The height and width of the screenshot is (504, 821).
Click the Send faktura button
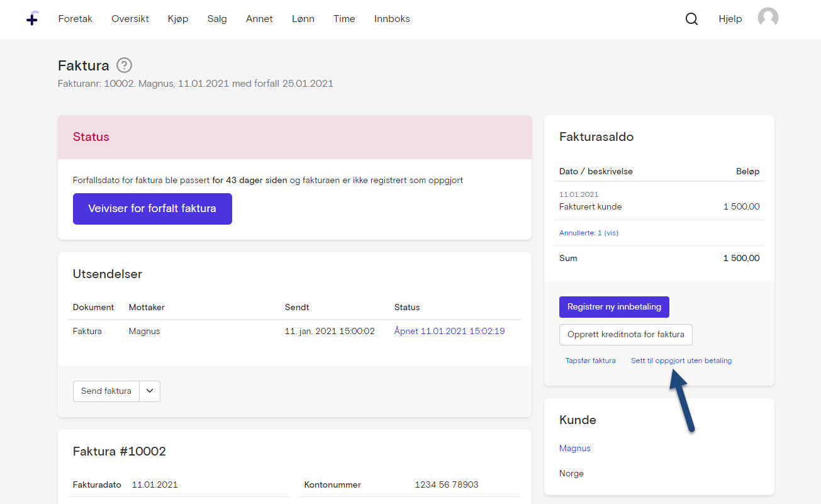[106, 391]
